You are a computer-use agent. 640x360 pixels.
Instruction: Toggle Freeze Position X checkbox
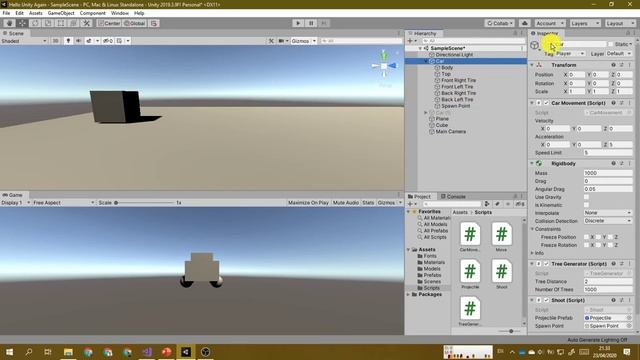[587, 237]
